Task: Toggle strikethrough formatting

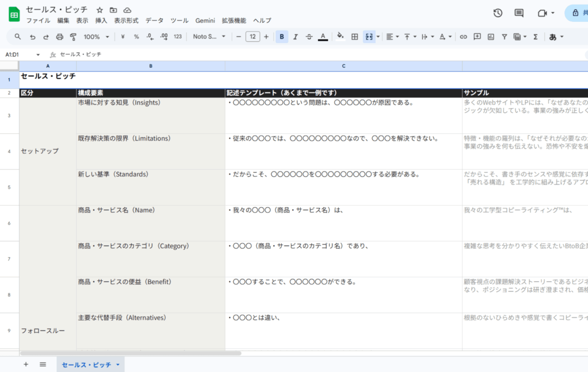Action: click(310, 37)
